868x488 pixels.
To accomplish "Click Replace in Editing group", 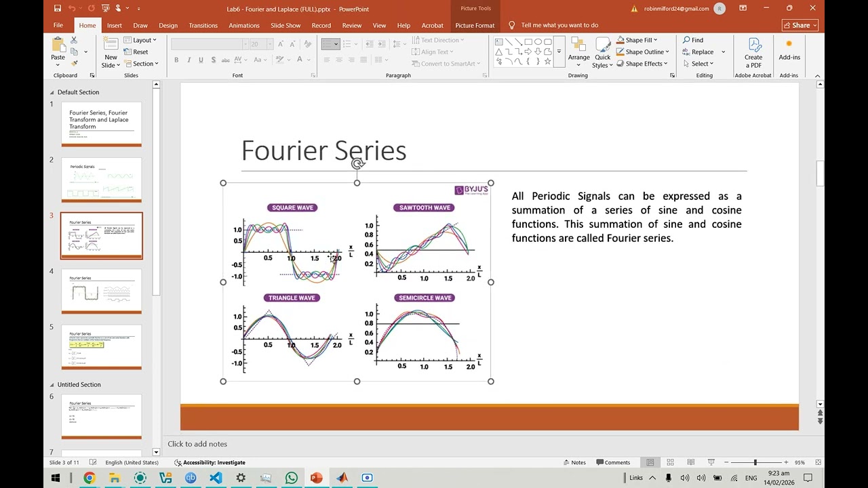I will [x=698, y=52].
